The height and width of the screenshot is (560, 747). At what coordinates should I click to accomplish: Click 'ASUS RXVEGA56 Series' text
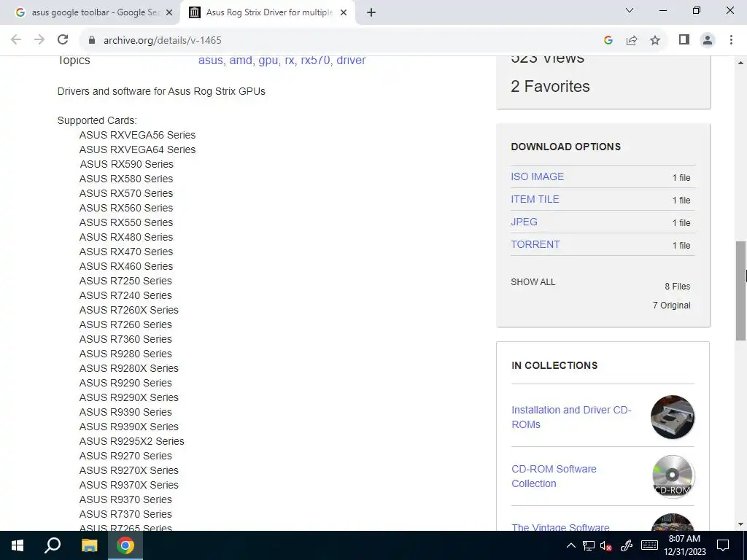point(137,135)
